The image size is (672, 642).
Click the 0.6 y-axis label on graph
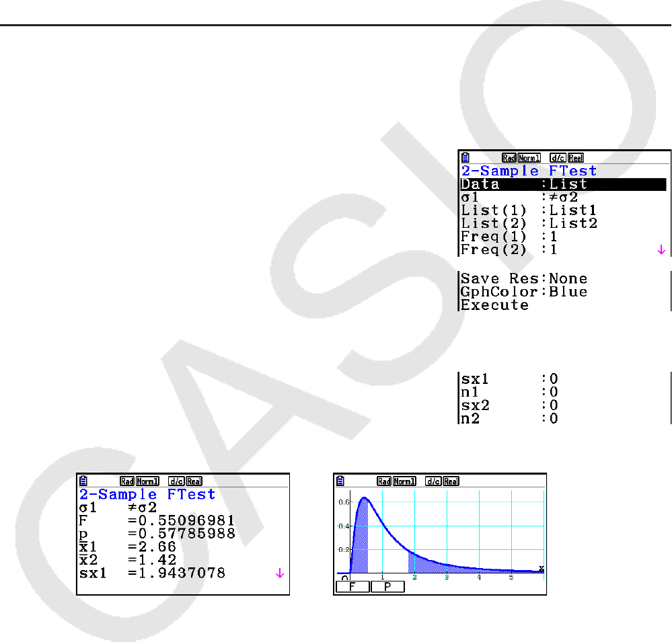pyautogui.click(x=344, y=502)
